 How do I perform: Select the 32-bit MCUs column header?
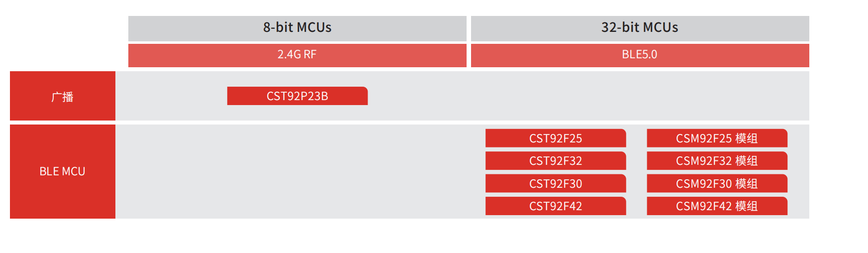click(640, 28)
